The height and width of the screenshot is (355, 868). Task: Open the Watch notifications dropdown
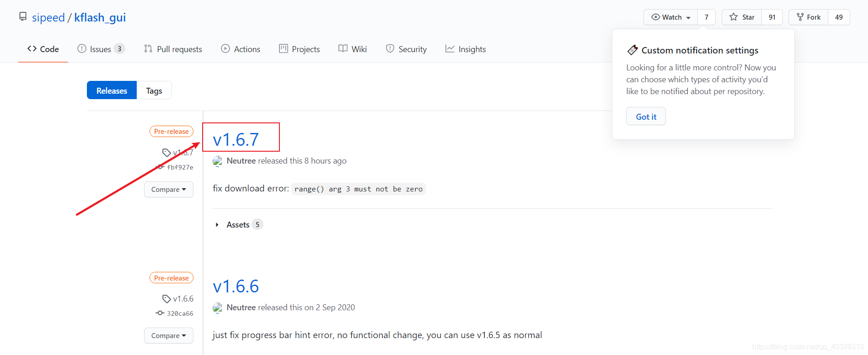tap(670, 17)
